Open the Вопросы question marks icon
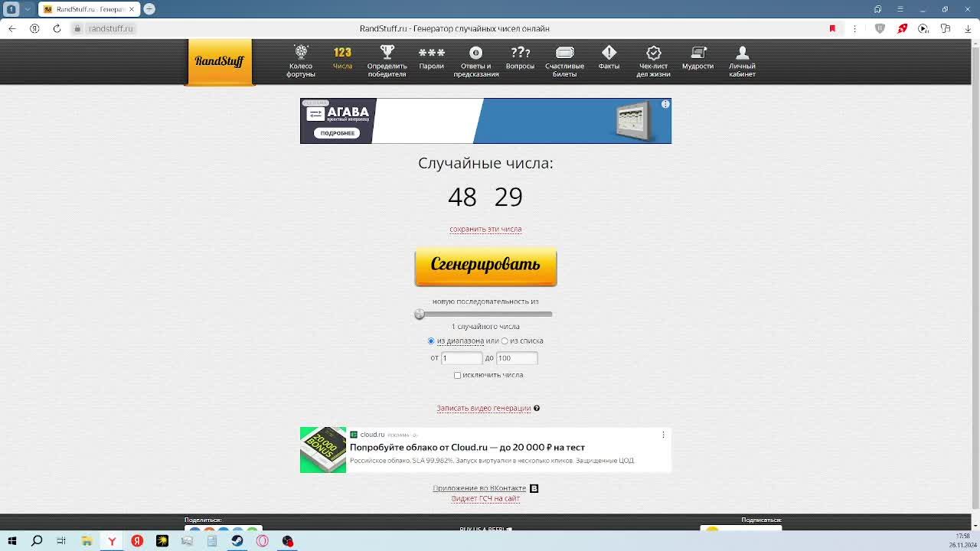The image size is (980, 551). [x=520, y=52]
